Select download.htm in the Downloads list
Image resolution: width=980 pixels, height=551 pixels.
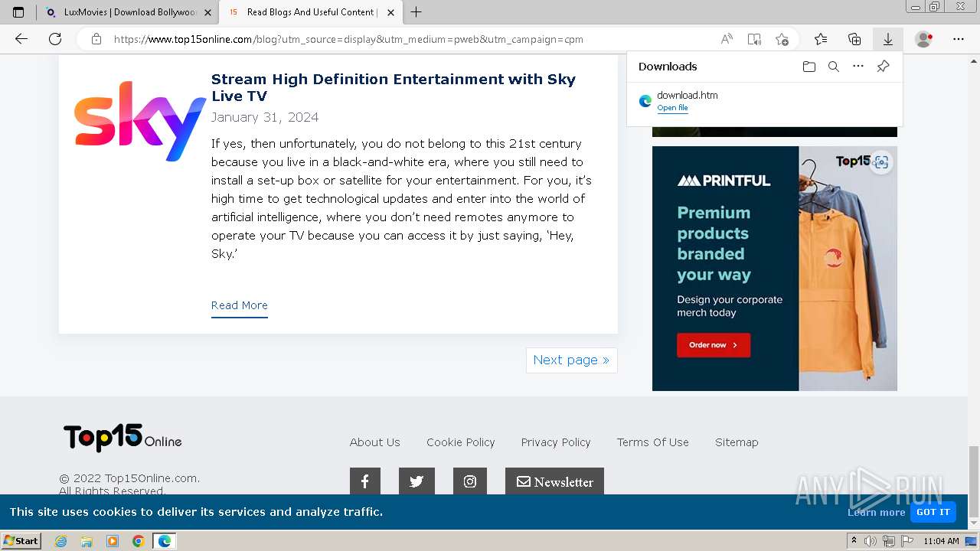764,101
